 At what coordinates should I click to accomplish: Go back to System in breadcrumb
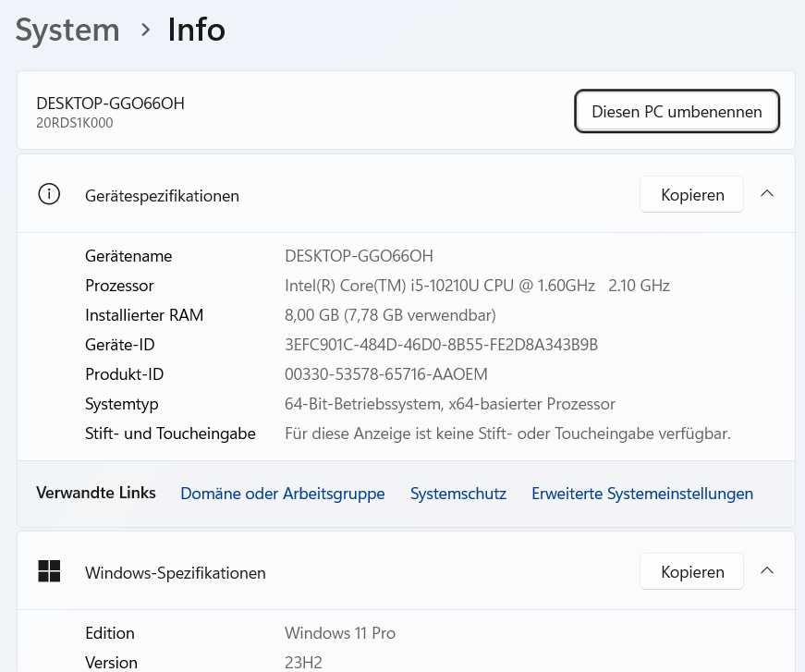coord(67,30)
